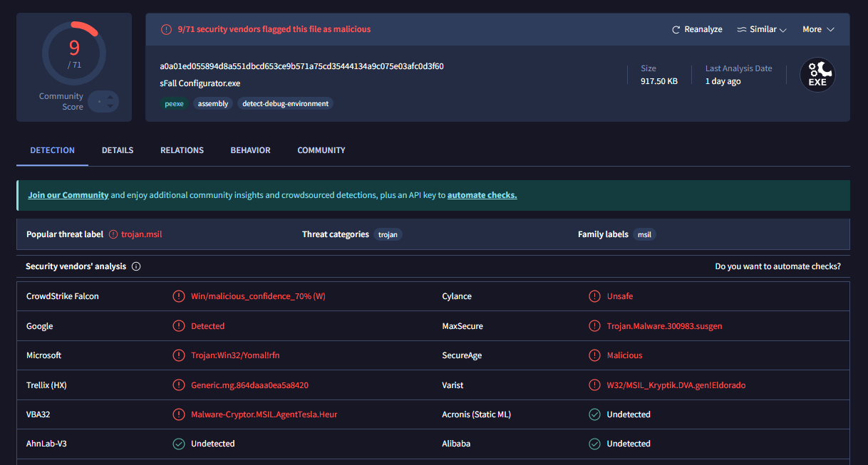Upvote the community score with up arrow
Image resolution: width=868 pixels, height=465 pixels.
(110, 96)
